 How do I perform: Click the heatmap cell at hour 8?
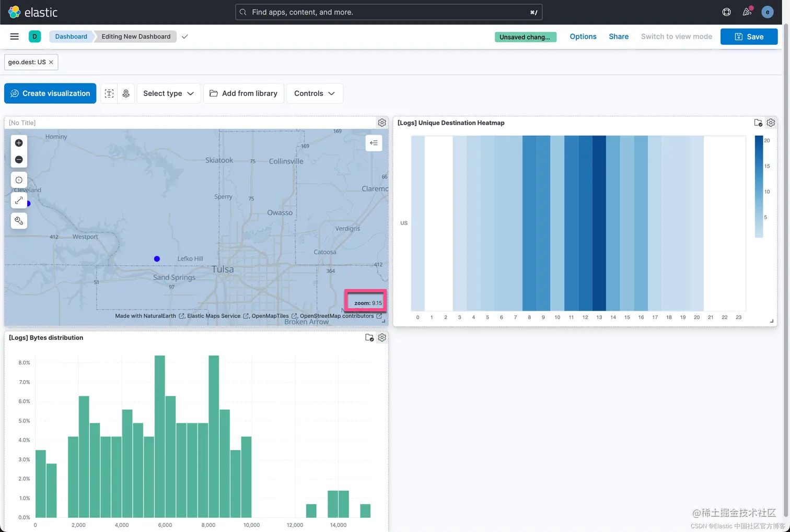click(x=529, y=223)
